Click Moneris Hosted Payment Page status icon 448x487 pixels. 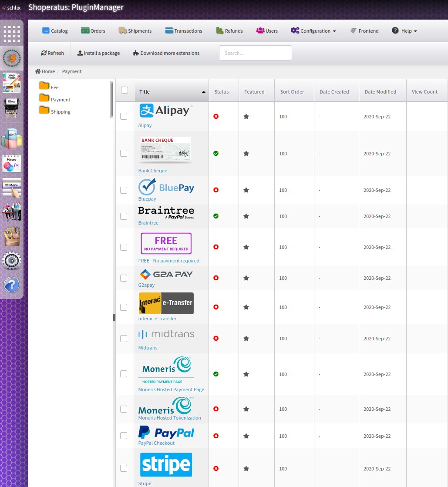coord(216,374)
